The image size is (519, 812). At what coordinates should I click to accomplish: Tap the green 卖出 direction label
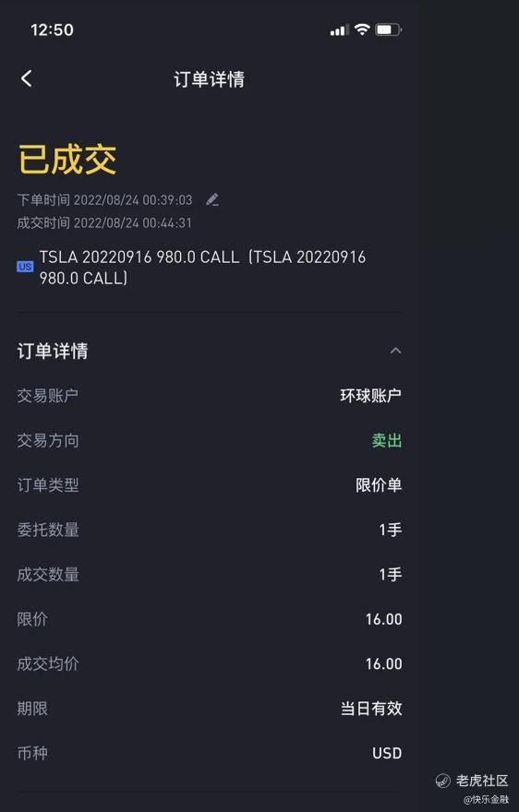(x=387, y=440)
